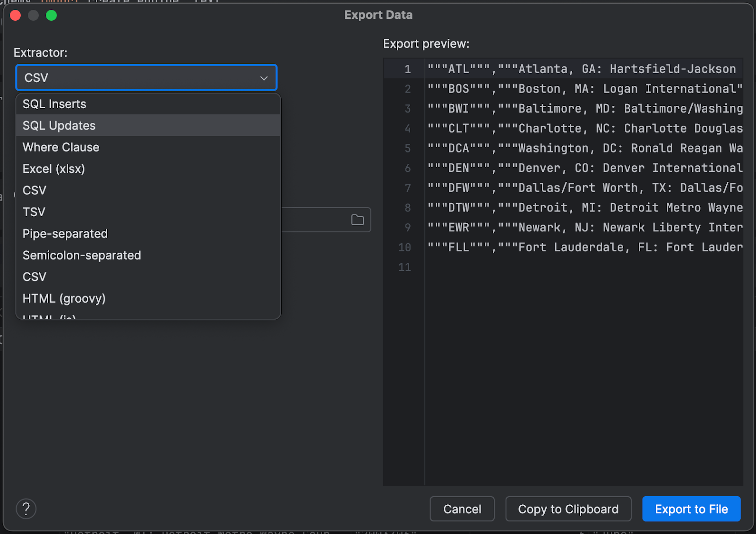The image size is (756, 534).
Task: Close the Export Data dialog with red button
Action: point(15,16)
